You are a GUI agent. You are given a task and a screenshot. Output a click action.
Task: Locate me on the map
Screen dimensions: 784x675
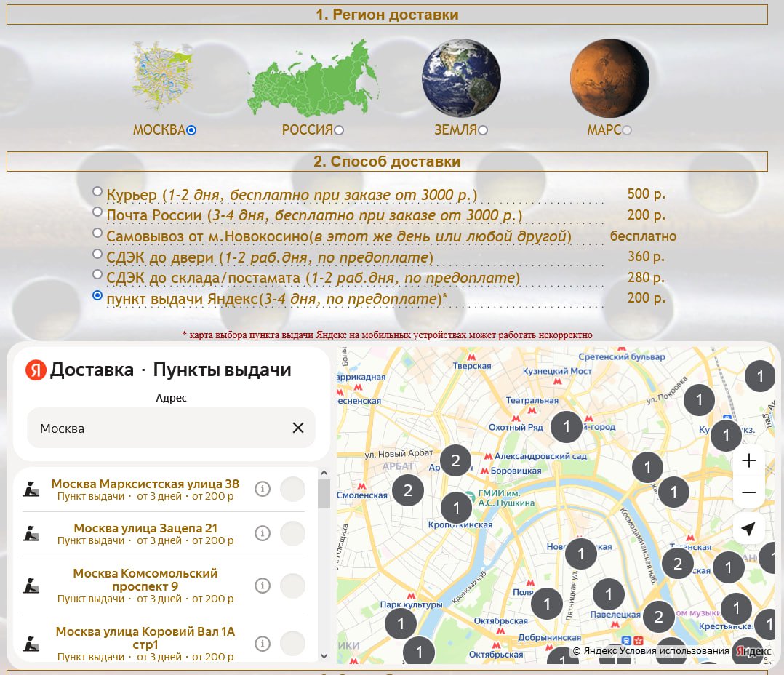[748, 529]
